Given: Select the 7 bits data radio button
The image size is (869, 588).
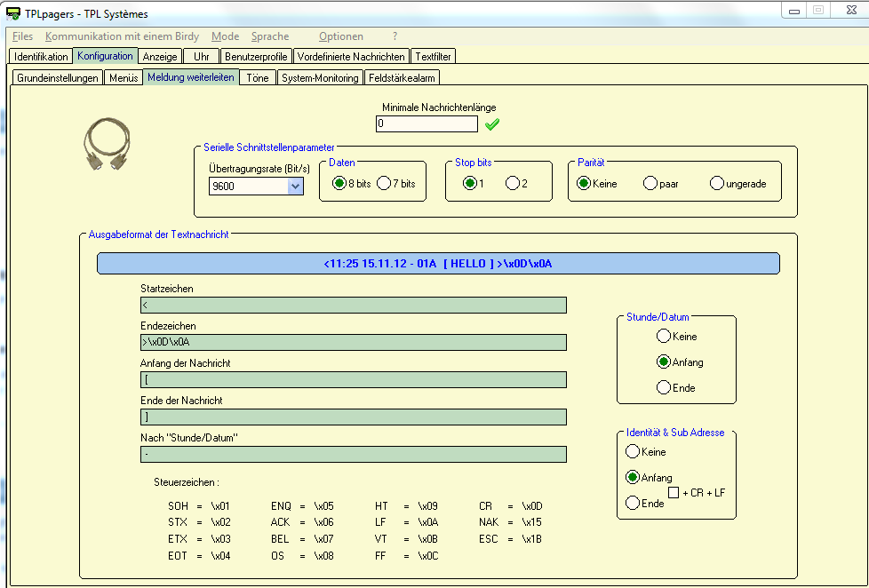Looking at the screenshot, I should coord(384,184).
